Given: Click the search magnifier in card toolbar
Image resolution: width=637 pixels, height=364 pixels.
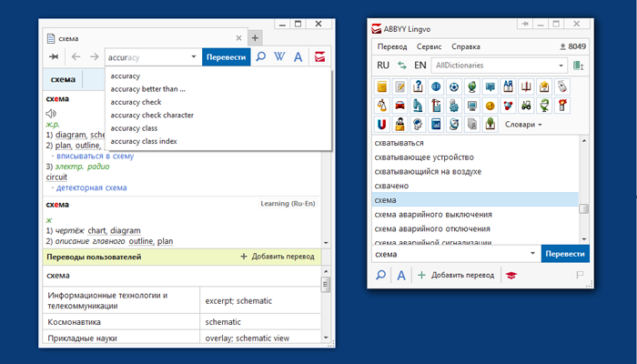Looking at the screenshot, I should click(x=261, y=57).
